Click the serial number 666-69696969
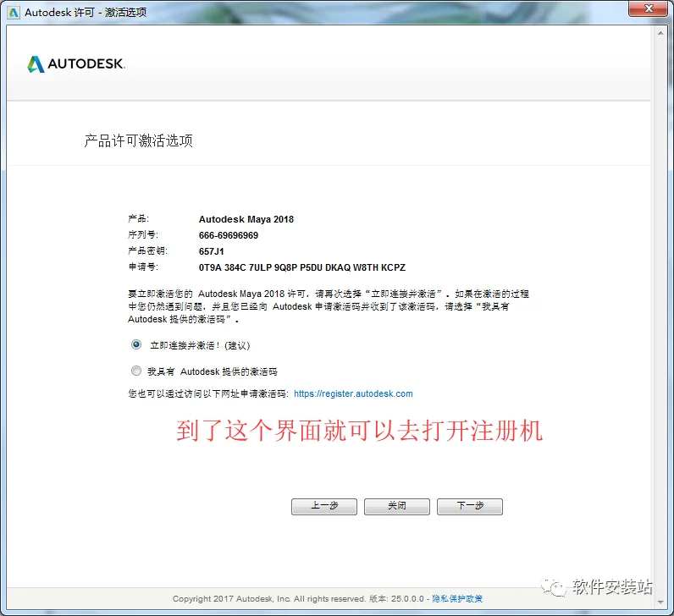The width and height of the screenshot is (674, 616). (x=229, y=235)
